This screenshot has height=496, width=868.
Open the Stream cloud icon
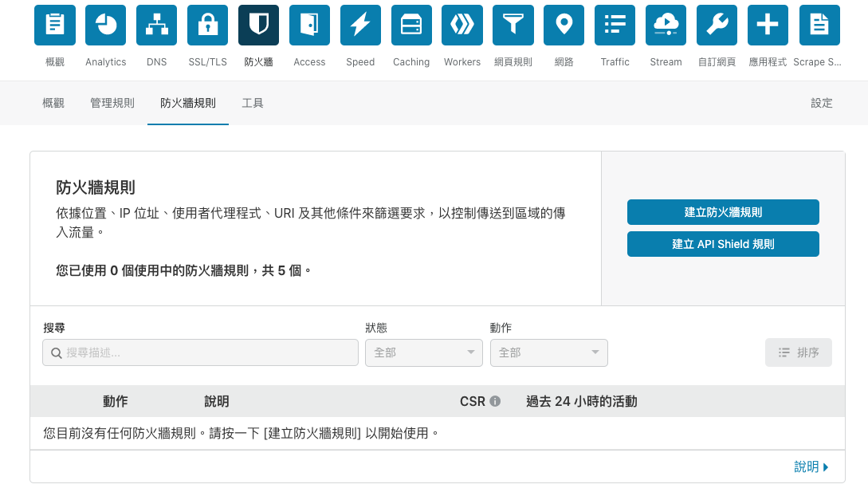click(666, 26)
